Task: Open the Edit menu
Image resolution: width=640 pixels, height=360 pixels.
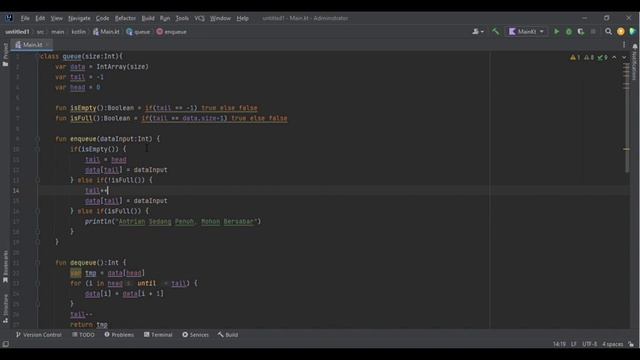Action: coord(40,18)
